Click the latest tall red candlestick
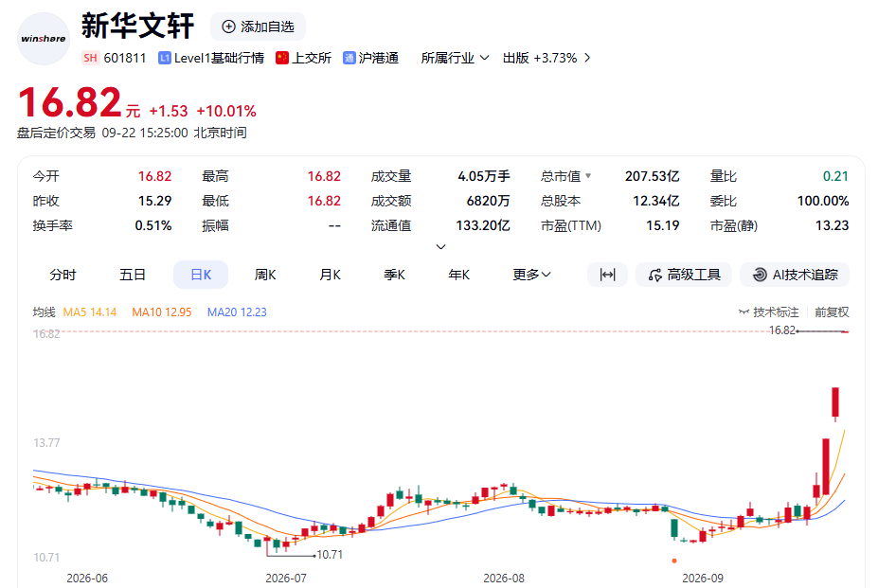Screen dimensions: 878x588 click(x=835, y=402)
